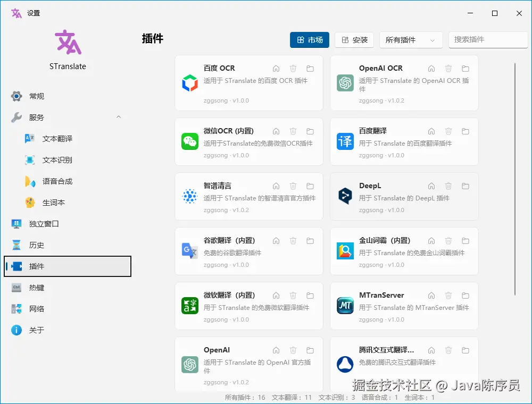Screen dimensions: 532x404
Task: Click STranslate logo in sidebar
Action: click(x=68, y=43)
